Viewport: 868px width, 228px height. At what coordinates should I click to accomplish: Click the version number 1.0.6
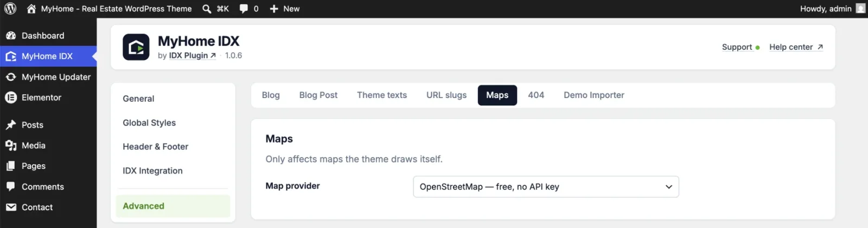click(233, 55)
